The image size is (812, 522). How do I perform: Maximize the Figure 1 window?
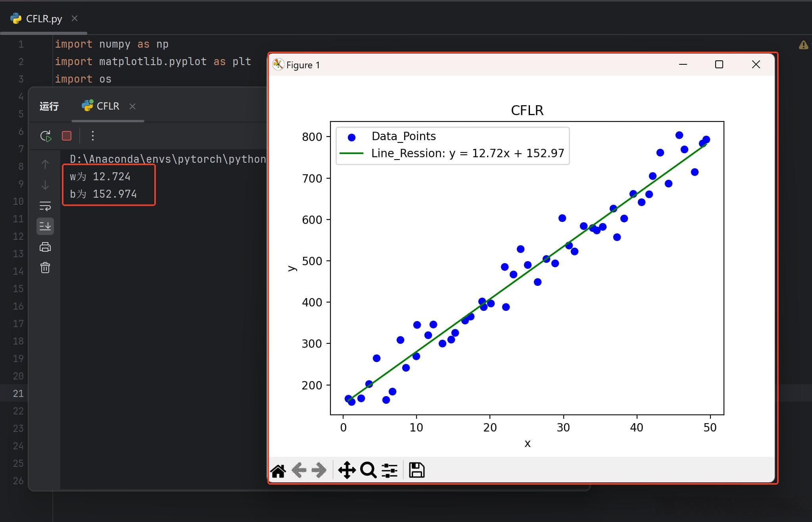[719, 64]
